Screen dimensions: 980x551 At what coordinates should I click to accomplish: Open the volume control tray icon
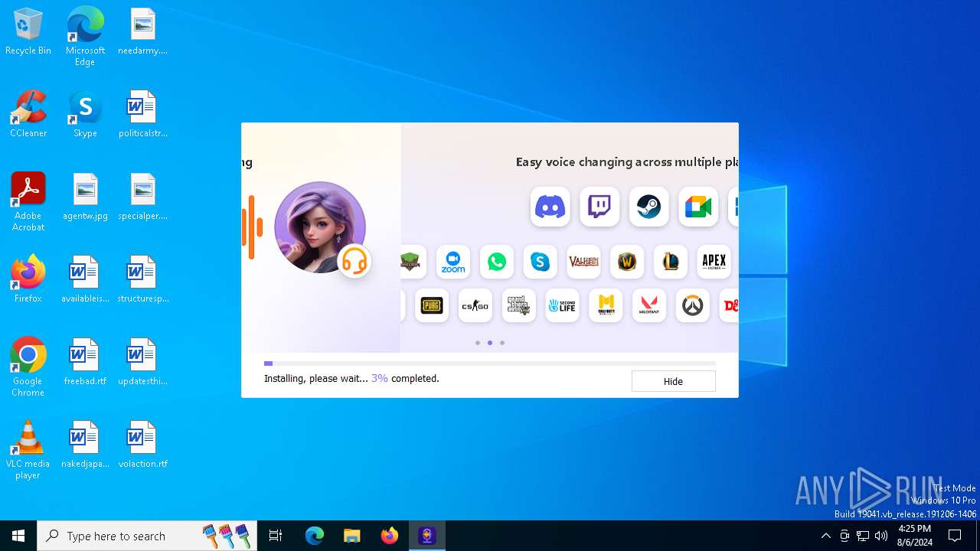(881, 536)
